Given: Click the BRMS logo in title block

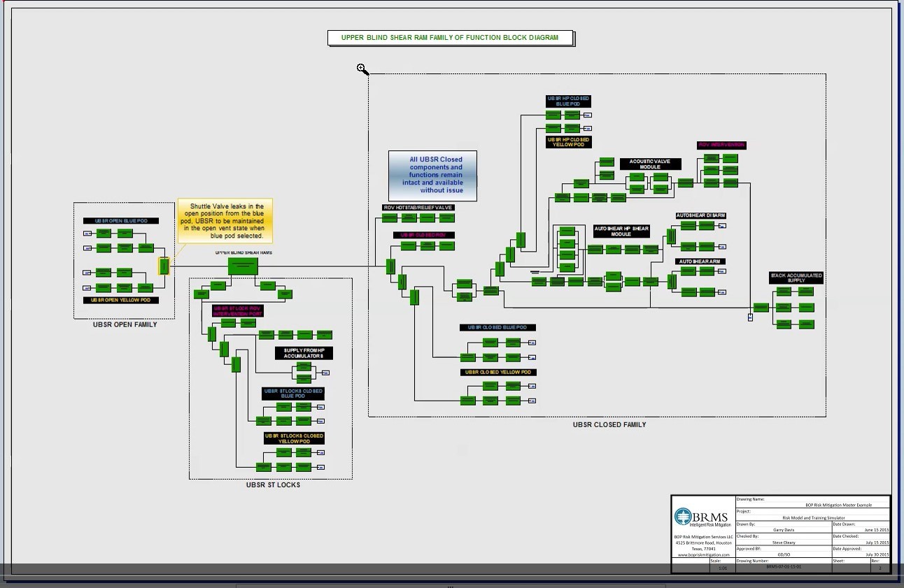Looking at the screenshot, I should click(702, 518).
